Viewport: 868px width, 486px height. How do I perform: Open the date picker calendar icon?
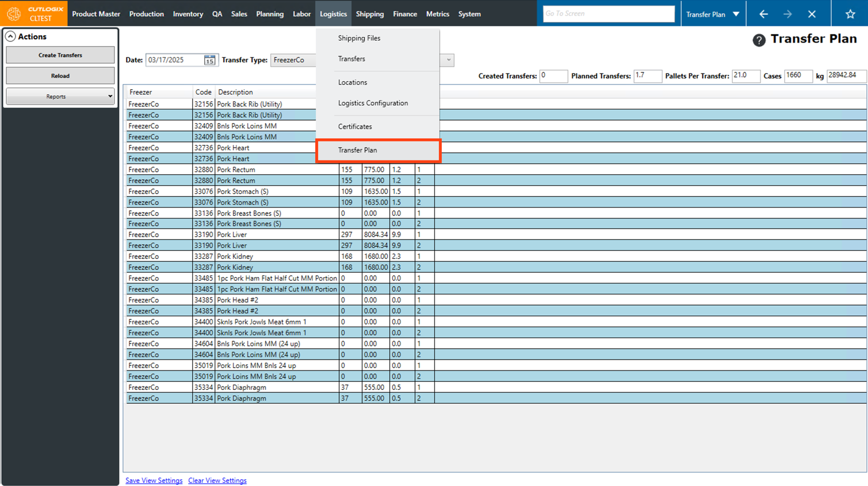click(x=209, y=60)
